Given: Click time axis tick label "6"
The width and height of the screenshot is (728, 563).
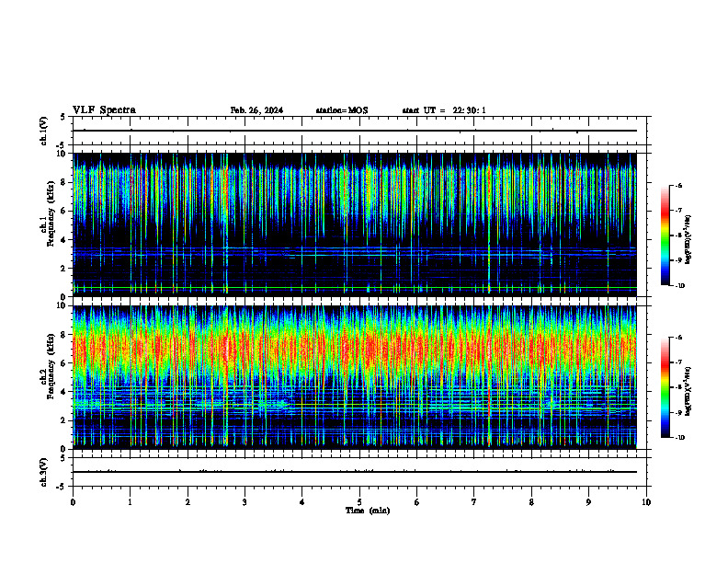Looking at the screenshot, I should pos(417,502).
